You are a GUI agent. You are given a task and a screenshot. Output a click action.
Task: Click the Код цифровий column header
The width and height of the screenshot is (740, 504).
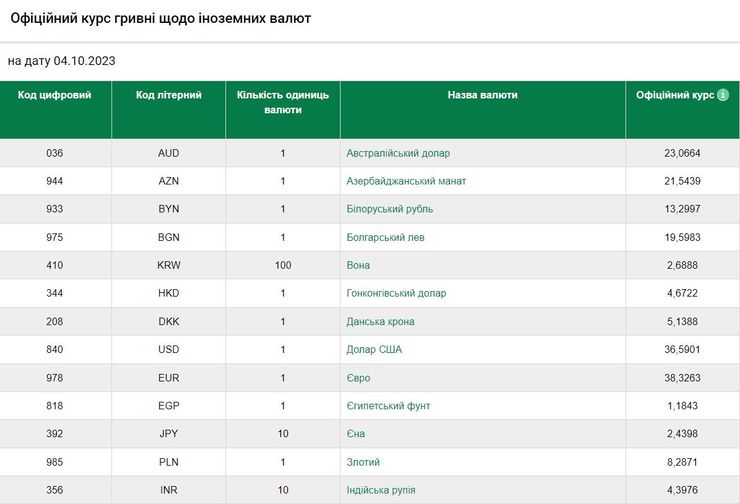pyautogui.click(x=55, y=95)
